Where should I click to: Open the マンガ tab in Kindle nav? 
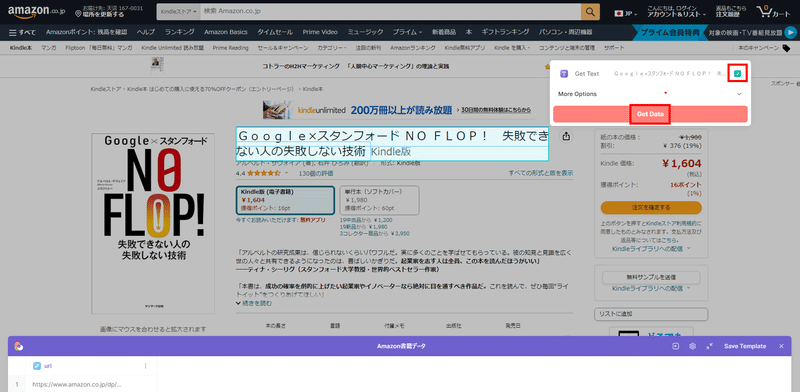[x=49, y=48]
